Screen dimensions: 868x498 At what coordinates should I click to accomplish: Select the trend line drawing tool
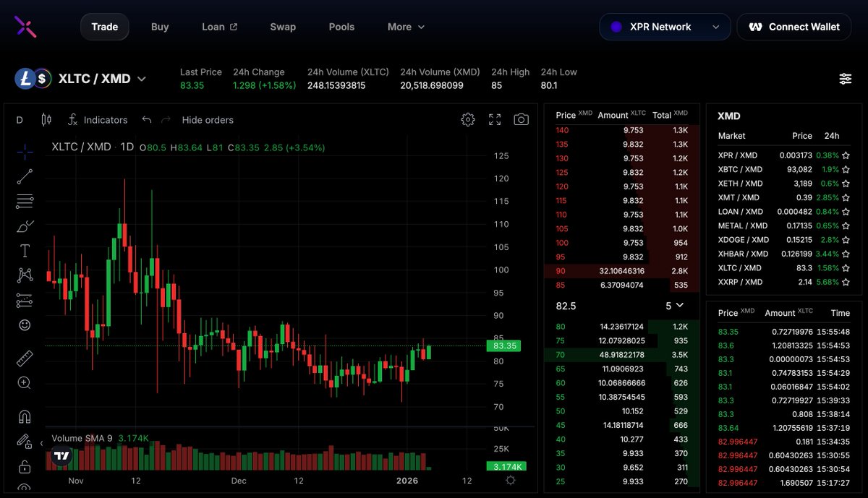tap(25, 176)
